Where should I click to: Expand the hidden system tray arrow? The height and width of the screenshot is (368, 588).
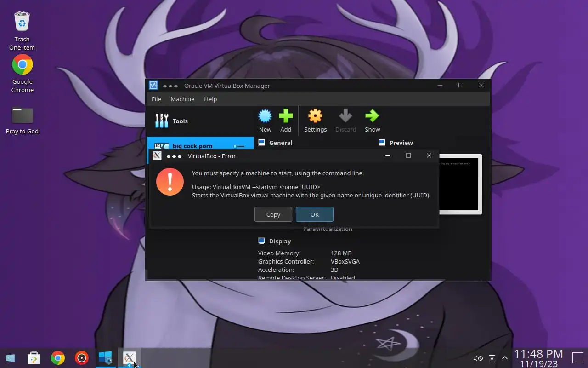click(x=505, y=358)
